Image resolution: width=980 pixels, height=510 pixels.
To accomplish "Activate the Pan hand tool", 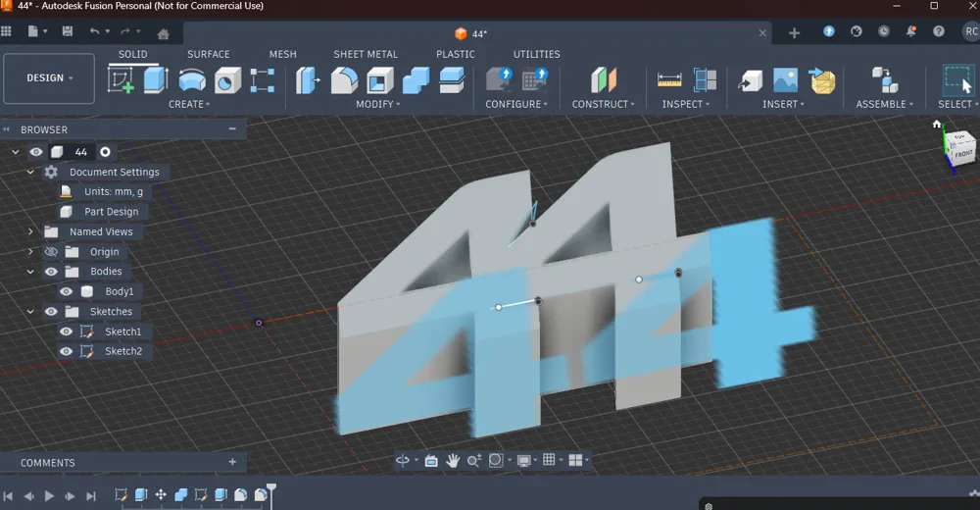I will click(x=453, y=460).
